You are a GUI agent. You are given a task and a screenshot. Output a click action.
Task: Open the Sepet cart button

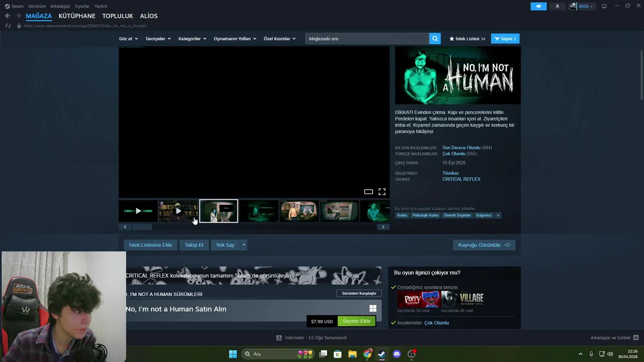[505, 39]
